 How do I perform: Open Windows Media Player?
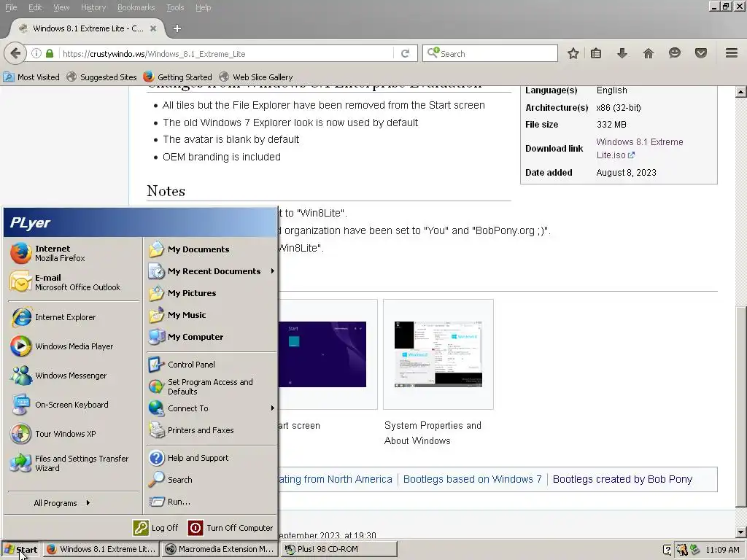coord(73,346)
